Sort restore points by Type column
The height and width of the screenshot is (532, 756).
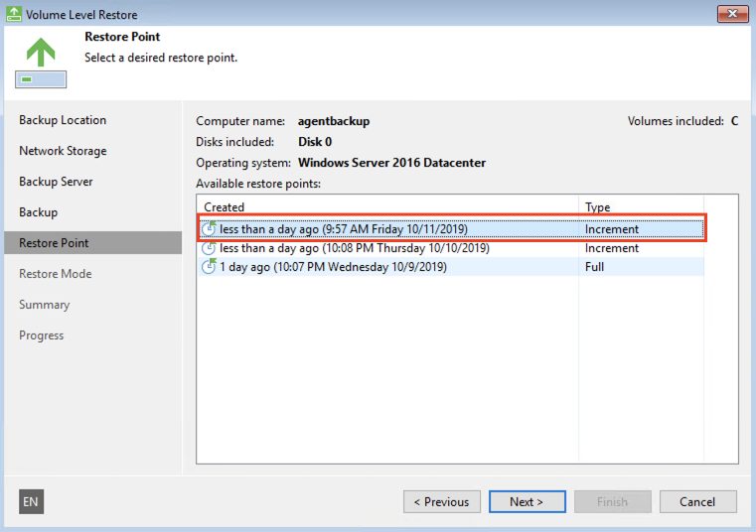coord(641,206)
